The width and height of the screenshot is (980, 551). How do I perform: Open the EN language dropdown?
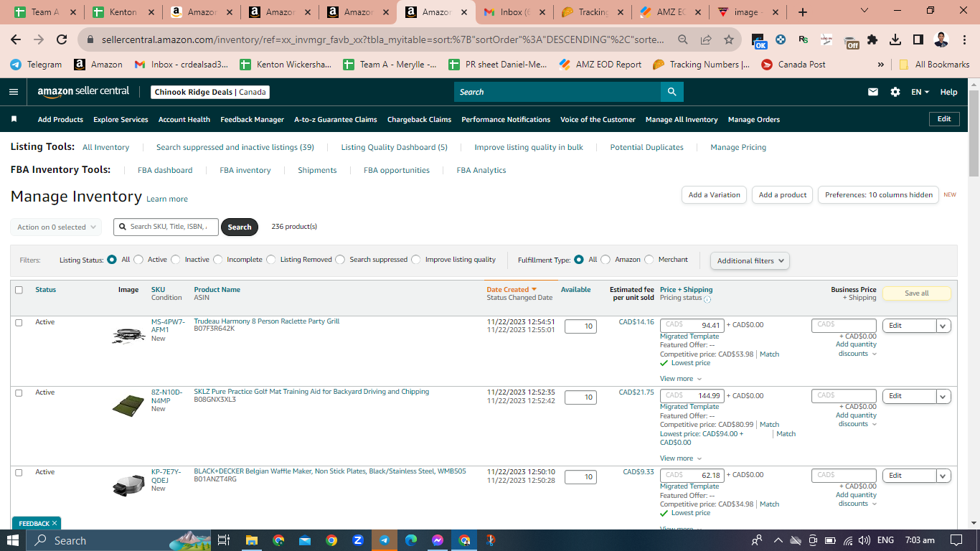tap(920, 92)
